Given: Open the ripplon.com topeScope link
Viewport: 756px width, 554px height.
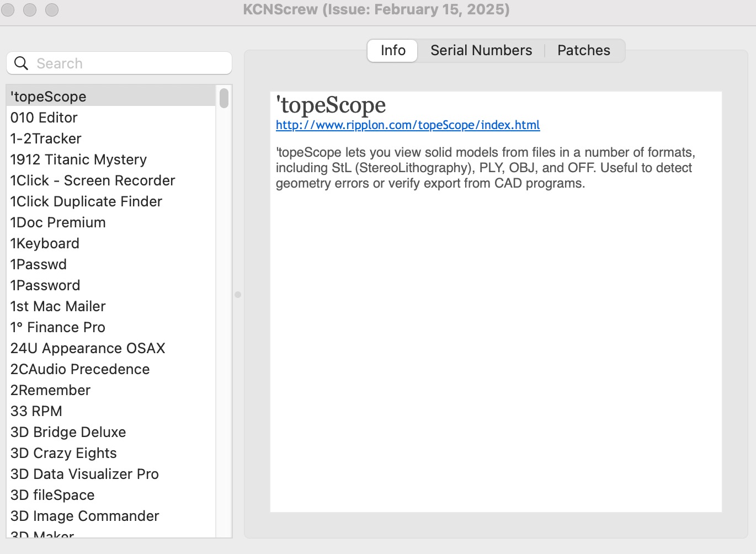Looking at the screenshot, I should pos(408,125).
